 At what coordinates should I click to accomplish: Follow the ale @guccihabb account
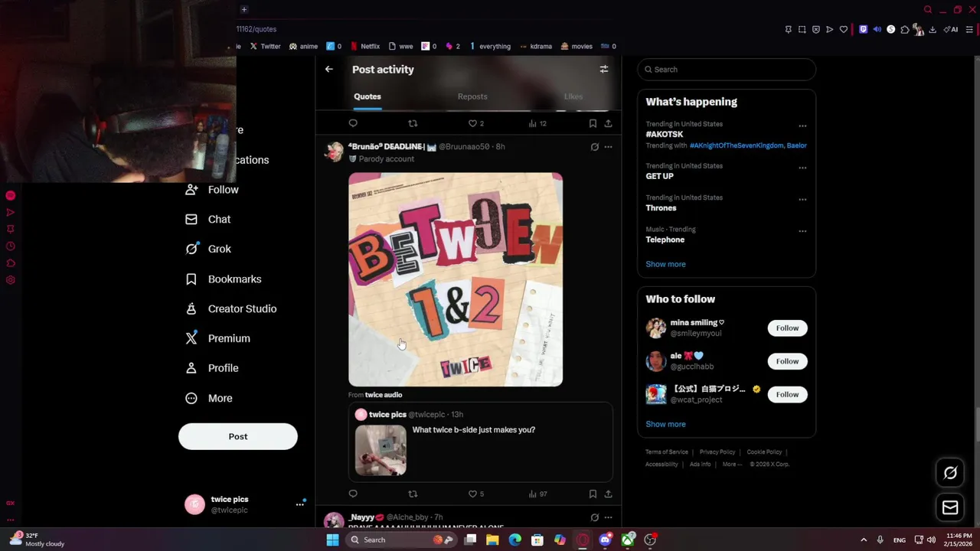pos(787,361)
